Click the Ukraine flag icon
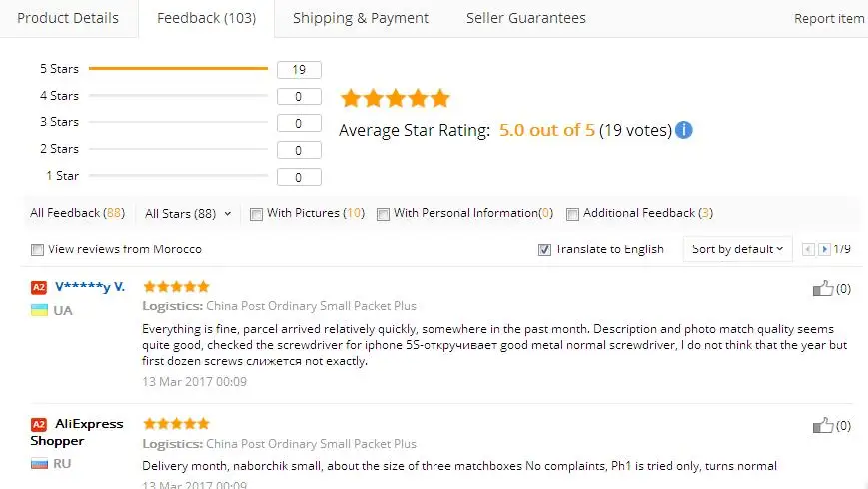868x489 pixels. pos(39,310)
